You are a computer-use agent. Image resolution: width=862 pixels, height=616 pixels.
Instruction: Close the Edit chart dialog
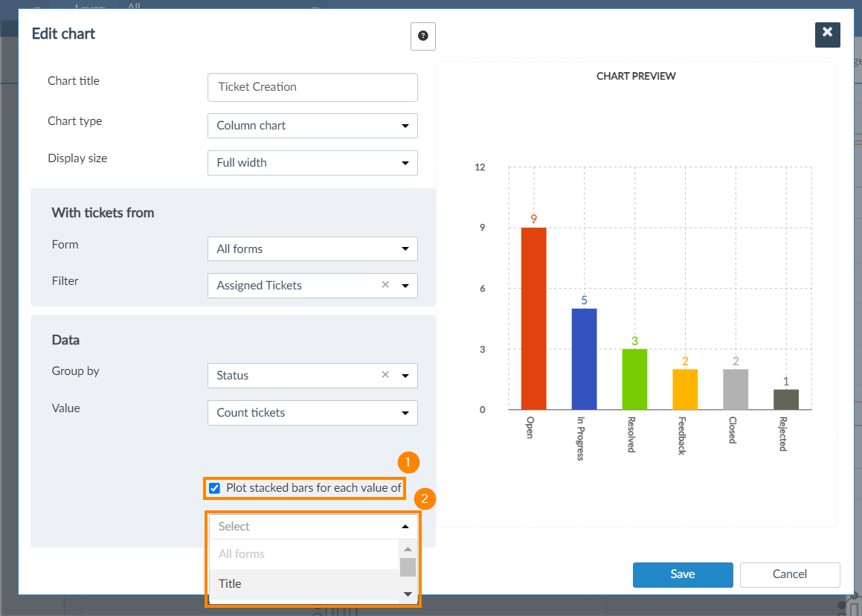pos(827,34)
